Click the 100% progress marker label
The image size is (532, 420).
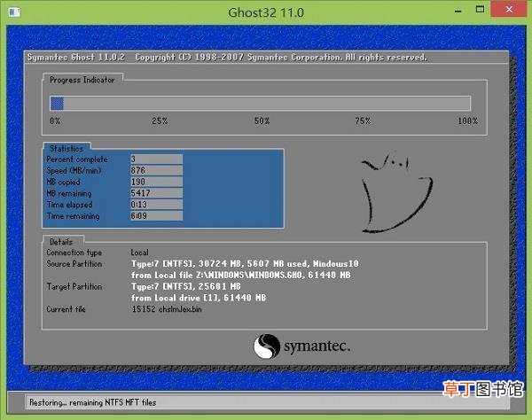pos(468,121)
